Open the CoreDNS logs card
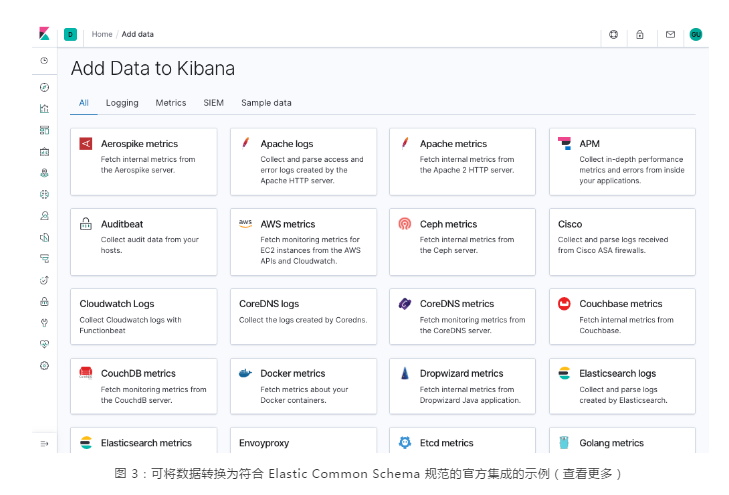 pos(303,317)
